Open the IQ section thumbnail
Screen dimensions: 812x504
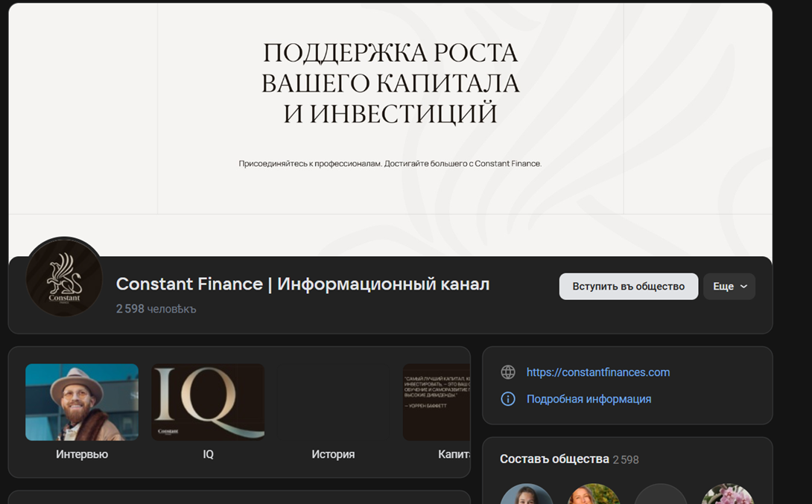[208, 402]
